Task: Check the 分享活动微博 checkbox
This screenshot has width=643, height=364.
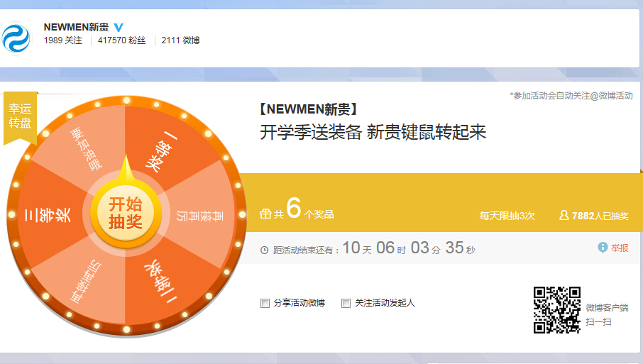Action: 265,304
